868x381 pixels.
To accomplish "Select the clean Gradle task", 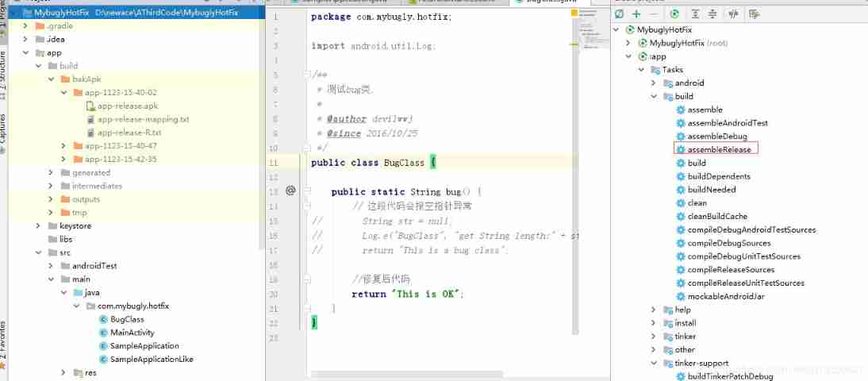I will 697,202.
